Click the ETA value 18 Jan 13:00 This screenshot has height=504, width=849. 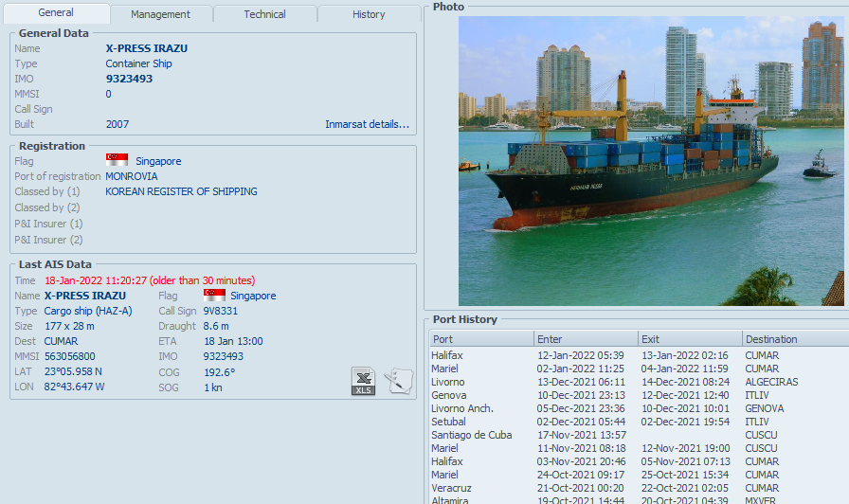[233, 341]
